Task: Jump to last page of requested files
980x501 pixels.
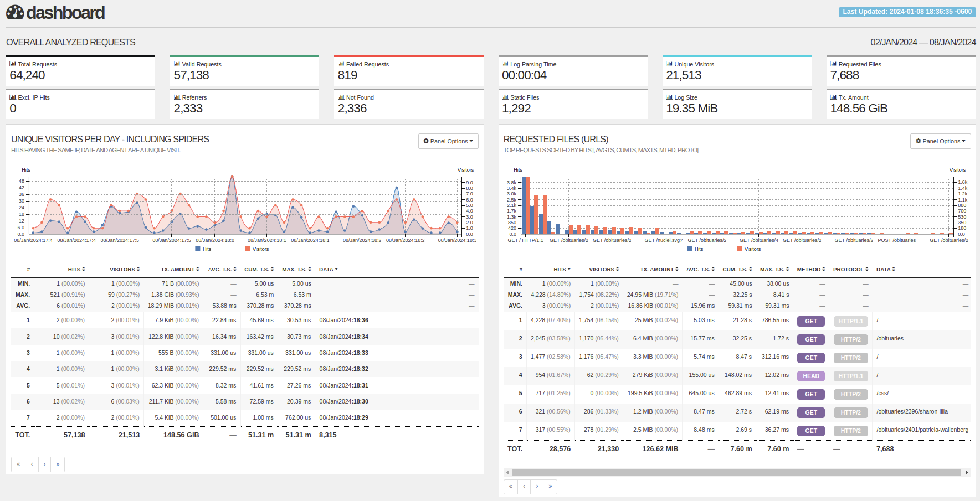Action: [x=550, y=487]
